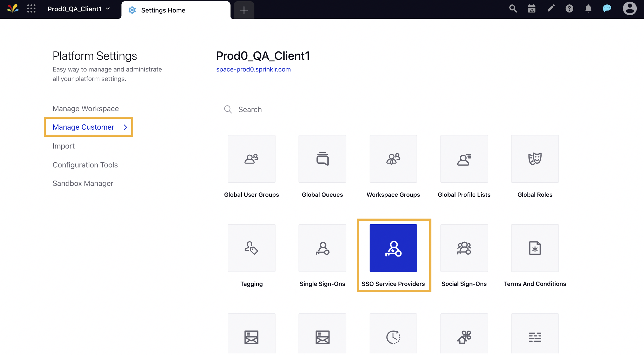
Task: Click the SSO Service Providers label
Action: pos(393,284)
